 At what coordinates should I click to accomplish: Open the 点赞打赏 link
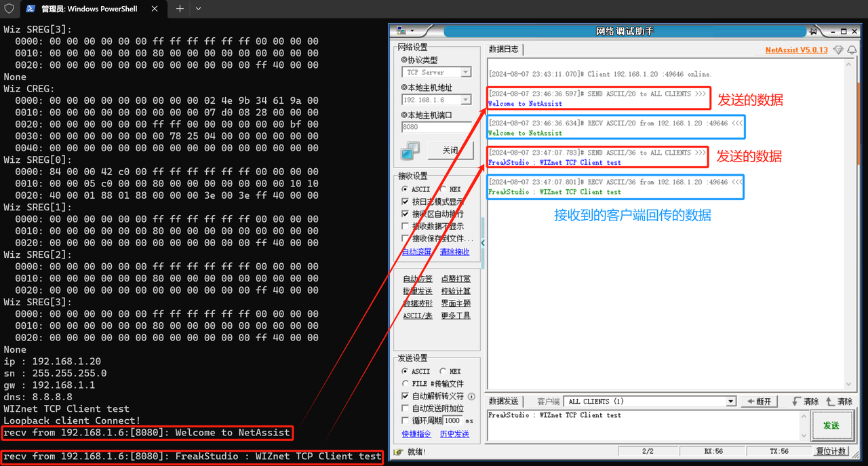coord(456,279)
